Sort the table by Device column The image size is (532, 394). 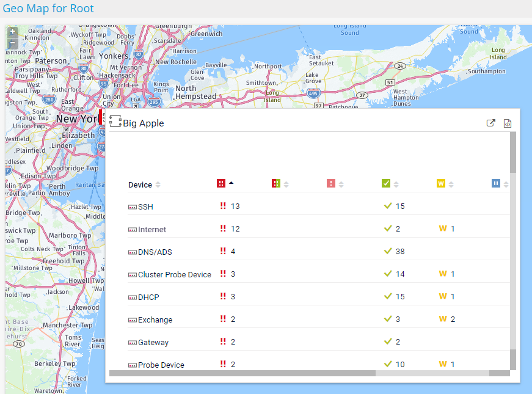coord(140,185)
